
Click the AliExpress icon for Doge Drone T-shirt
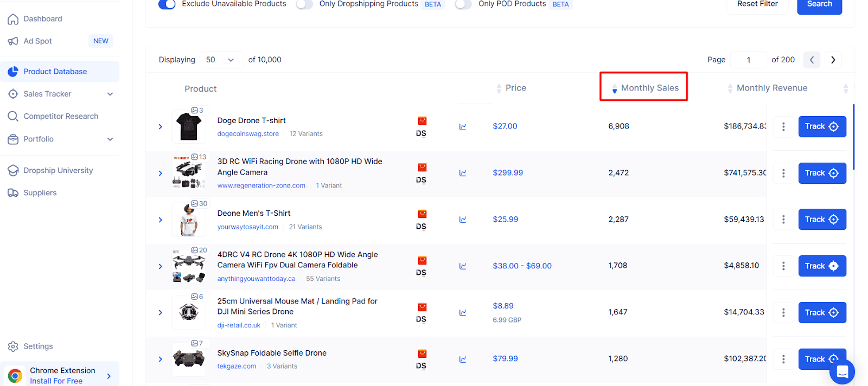(x=422, y=121)
